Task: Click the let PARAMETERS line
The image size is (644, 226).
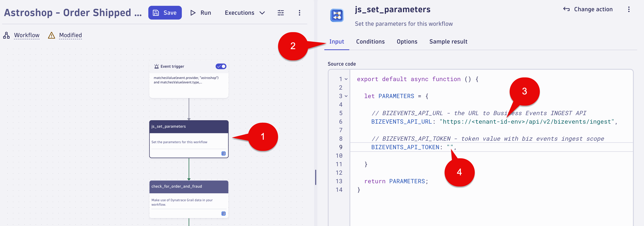Action: (396, 96)
